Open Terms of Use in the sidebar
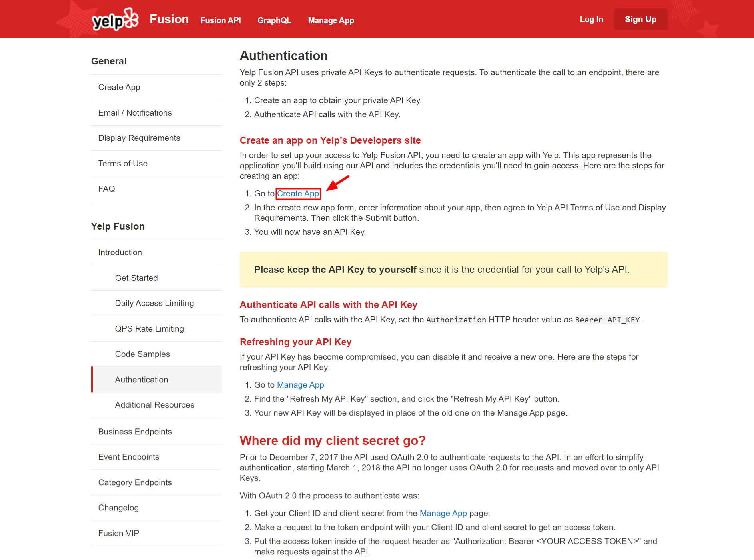The image size is (754, 560). [x=156, y=164]
